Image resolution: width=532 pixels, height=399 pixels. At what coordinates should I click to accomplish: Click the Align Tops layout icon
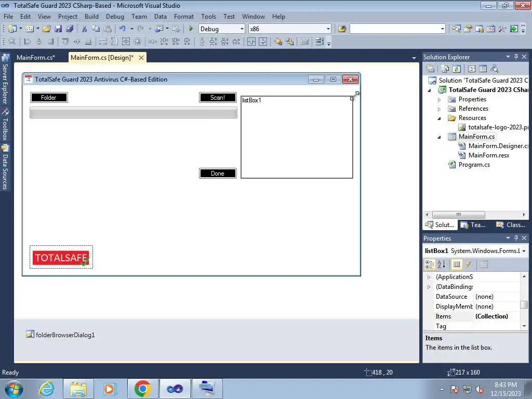65,42
